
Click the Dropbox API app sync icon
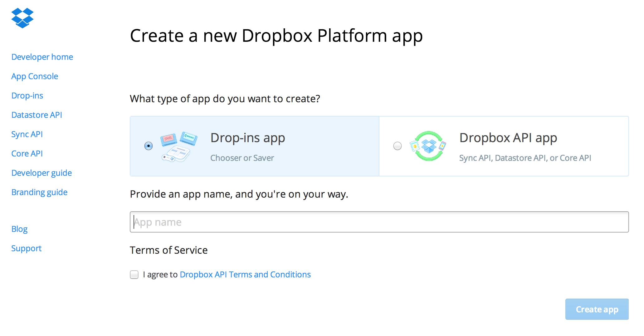[428, 146]
